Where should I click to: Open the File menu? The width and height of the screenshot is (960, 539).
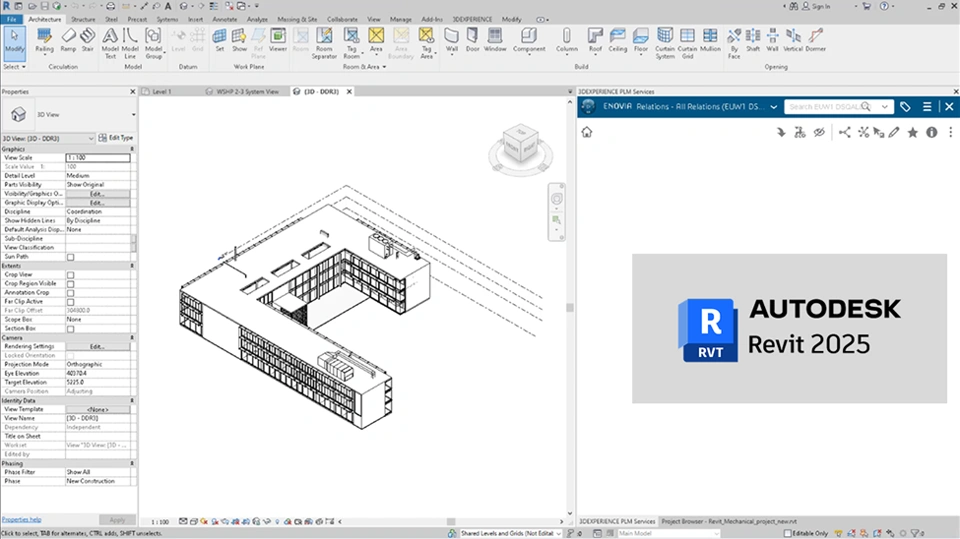click(12, 20)
